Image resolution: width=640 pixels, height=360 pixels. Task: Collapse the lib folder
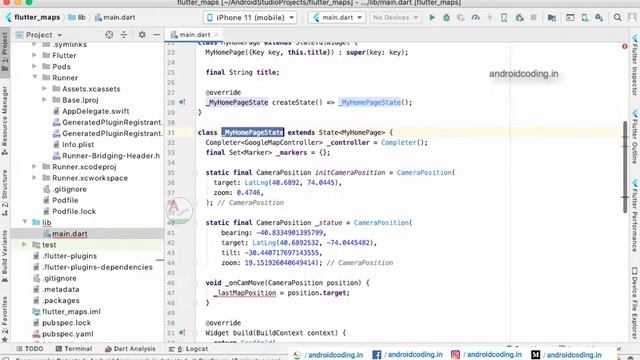click(x=25, y=222)
